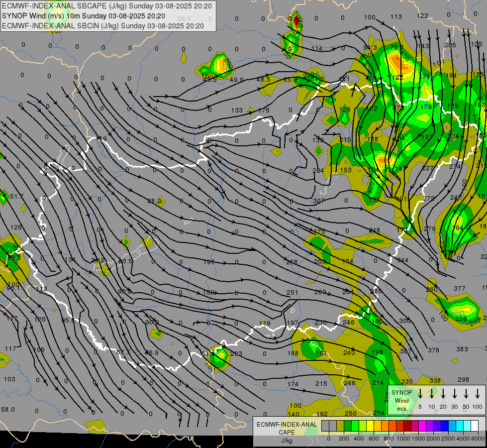Click the 50 m/s wind arrow in legend

pos(466,394)
